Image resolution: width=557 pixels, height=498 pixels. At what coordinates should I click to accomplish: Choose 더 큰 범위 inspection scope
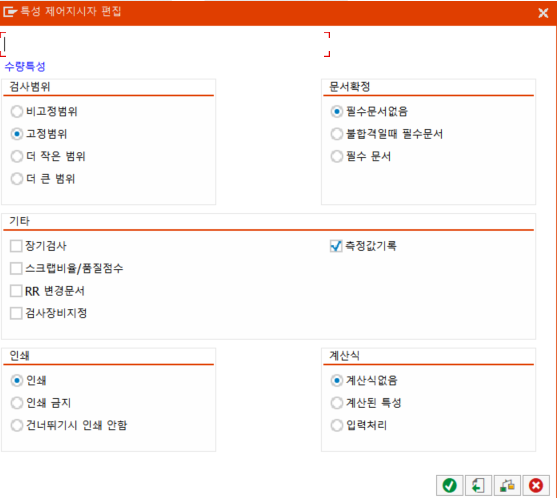[17, 179]
